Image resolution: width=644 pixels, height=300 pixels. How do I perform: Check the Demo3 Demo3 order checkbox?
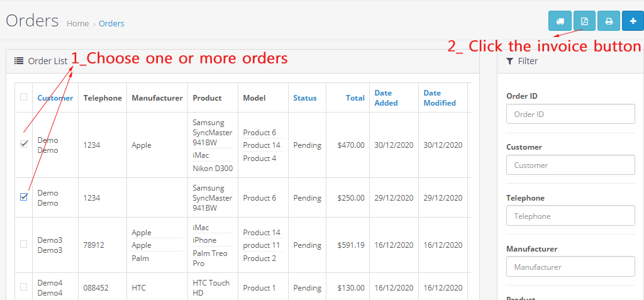coord(24,244)
